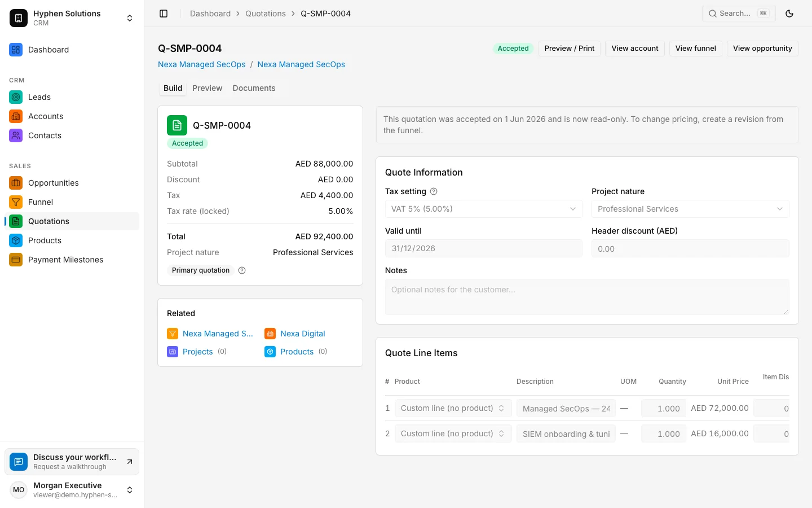Image resolution: width=812 pixels, height=508 pixels.
Task: Click the Hyphen Solutions logo icon
Action: pyautogui.click(x=19, y=18)
